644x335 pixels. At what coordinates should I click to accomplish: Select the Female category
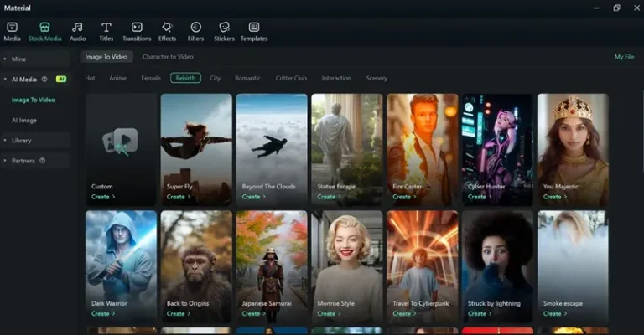[x=151, y=78]
